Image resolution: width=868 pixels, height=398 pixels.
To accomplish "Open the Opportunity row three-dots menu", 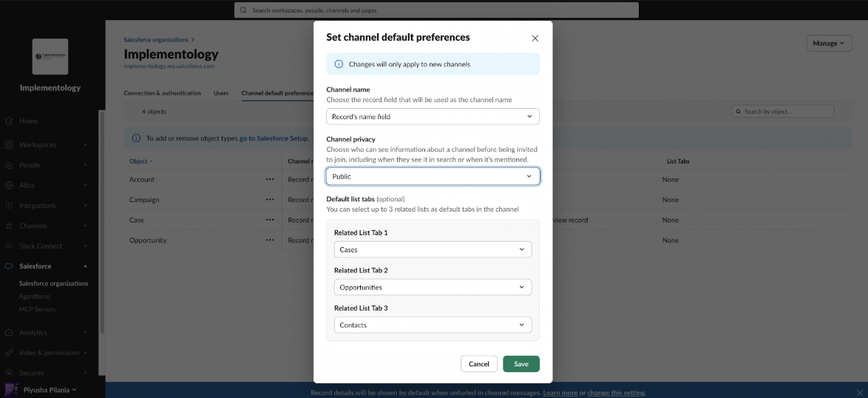I will (x=270, y=240).
